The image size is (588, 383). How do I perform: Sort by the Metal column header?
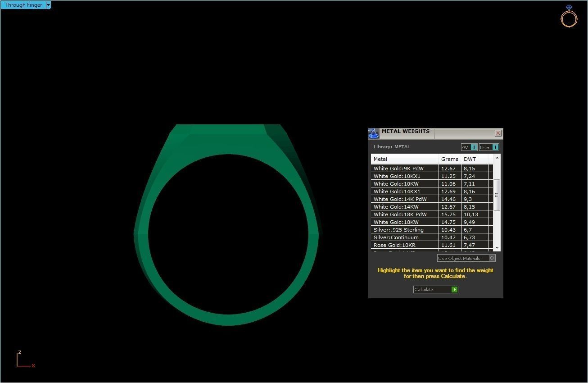(x=405, y=159)
